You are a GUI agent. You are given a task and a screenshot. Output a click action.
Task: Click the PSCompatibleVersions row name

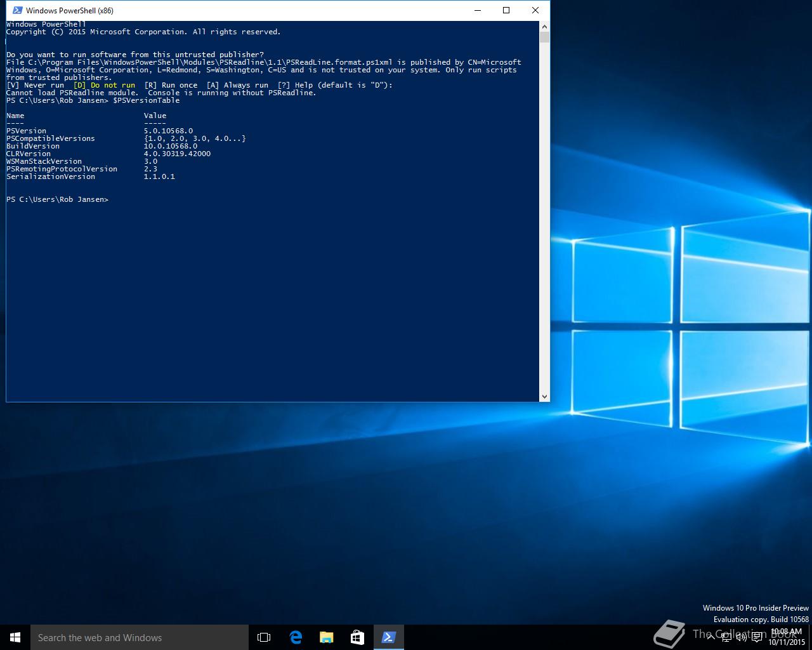50,138
